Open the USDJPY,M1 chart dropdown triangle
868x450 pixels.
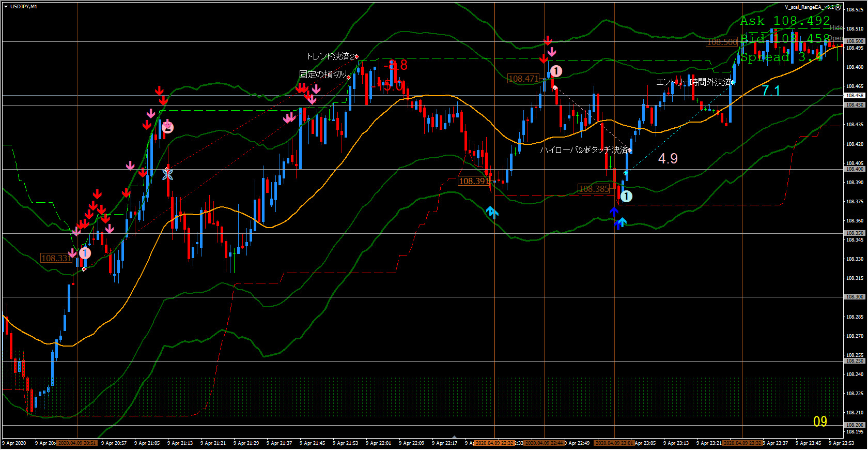pyautogui.click(x=6, y=7)
